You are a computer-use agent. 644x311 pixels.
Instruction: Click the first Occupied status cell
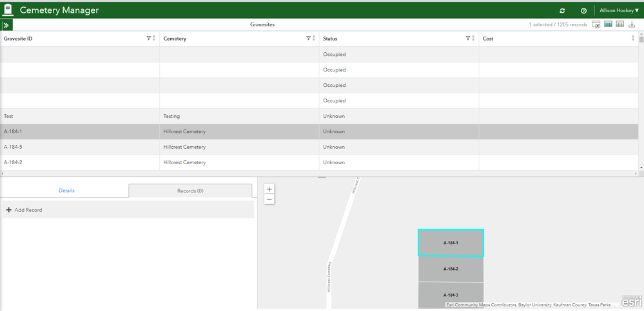[x=399, y=54]
